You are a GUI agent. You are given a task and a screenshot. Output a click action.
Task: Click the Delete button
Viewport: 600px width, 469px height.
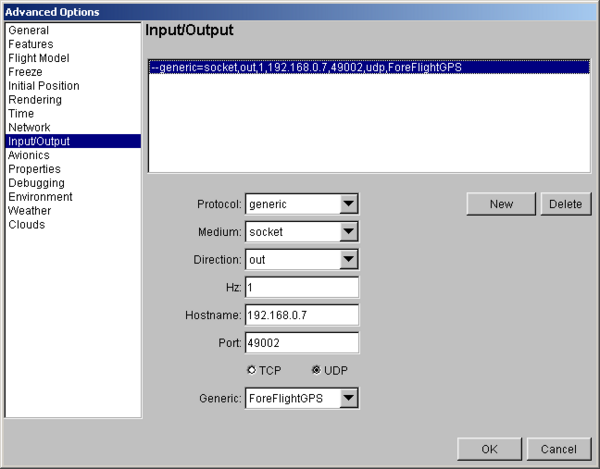(565, 204)
